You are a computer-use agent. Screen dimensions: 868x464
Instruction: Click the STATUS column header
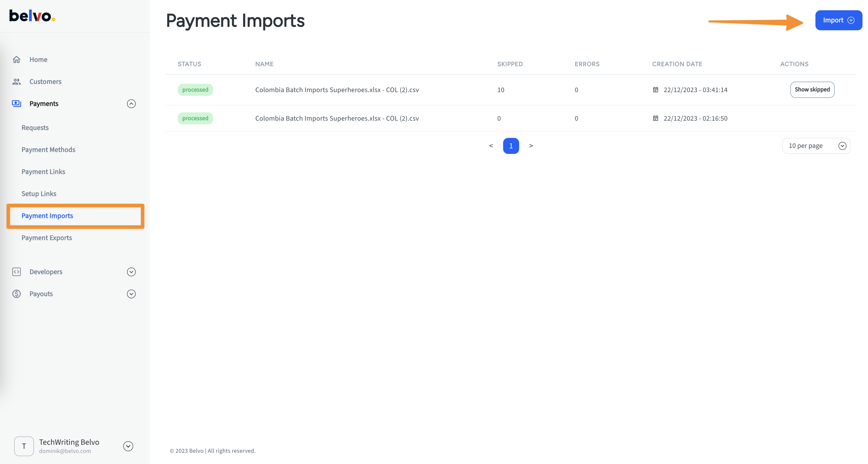coord(189,64)
